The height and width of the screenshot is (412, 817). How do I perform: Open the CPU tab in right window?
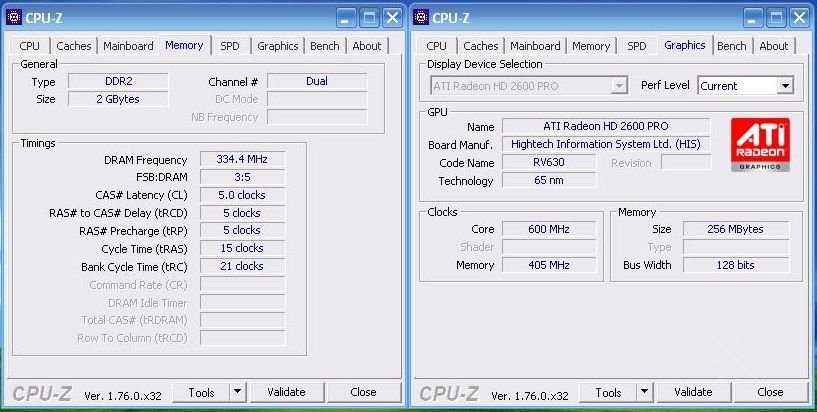[437, 46]
